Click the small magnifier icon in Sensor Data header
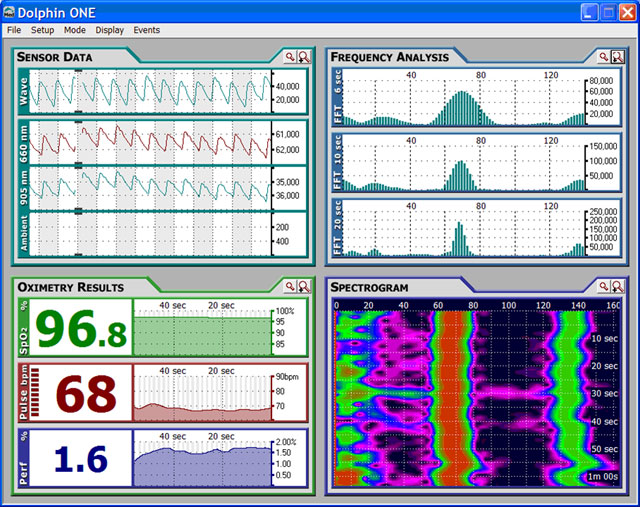 290,58
